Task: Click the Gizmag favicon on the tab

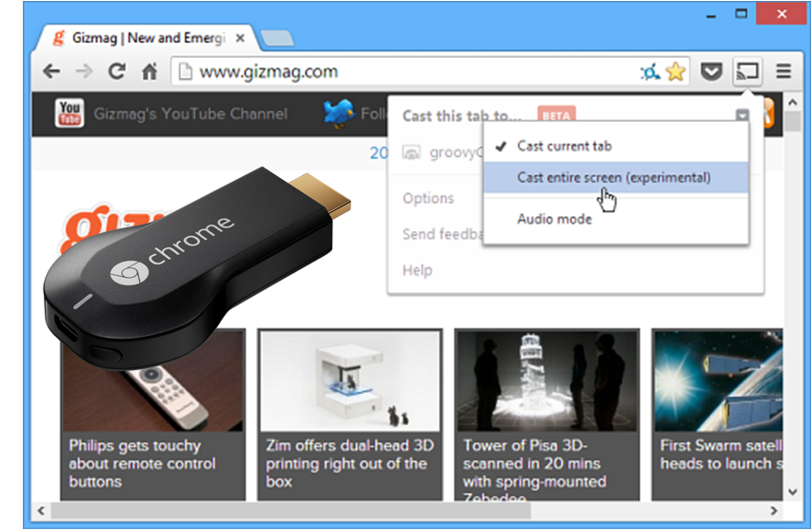Action: coord(59,38)
